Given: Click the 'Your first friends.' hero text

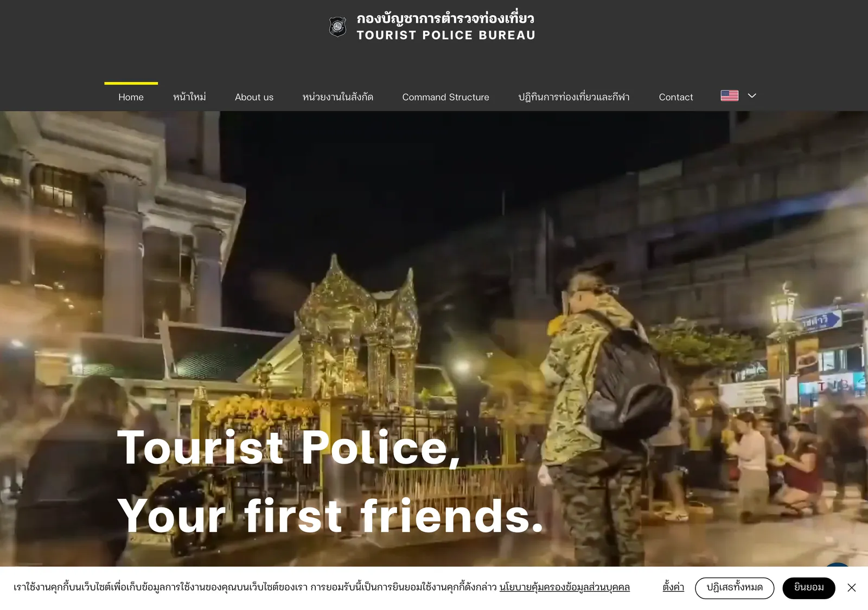Looking at the screenshot, I should (x=330, y=516).
